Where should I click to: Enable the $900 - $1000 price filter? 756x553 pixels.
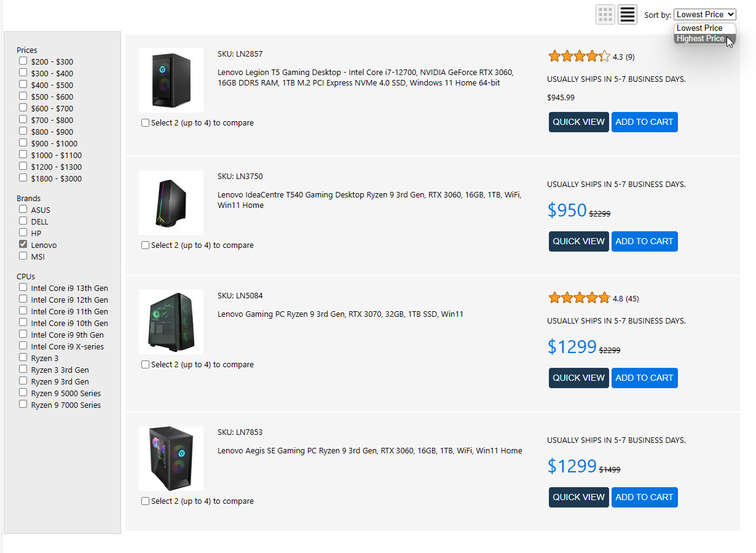pyautogui.click(x=23, y=143)
